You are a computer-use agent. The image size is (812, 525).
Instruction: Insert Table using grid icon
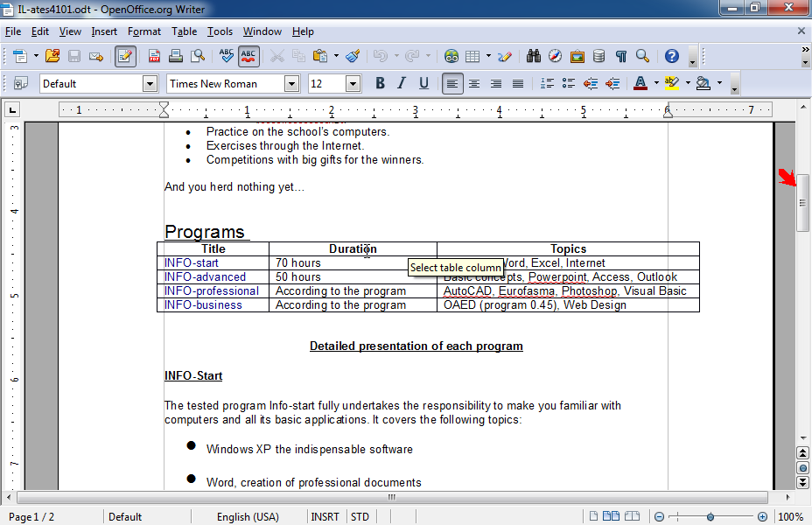tap(472, 56)
